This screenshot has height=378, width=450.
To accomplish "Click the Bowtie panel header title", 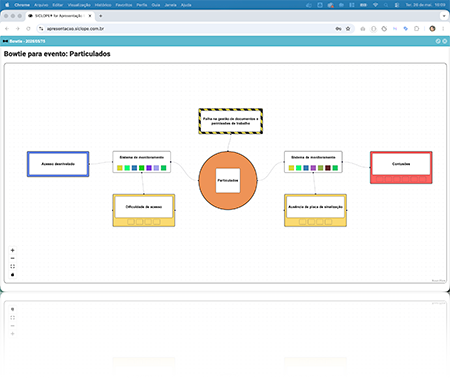I will [27, 41].
